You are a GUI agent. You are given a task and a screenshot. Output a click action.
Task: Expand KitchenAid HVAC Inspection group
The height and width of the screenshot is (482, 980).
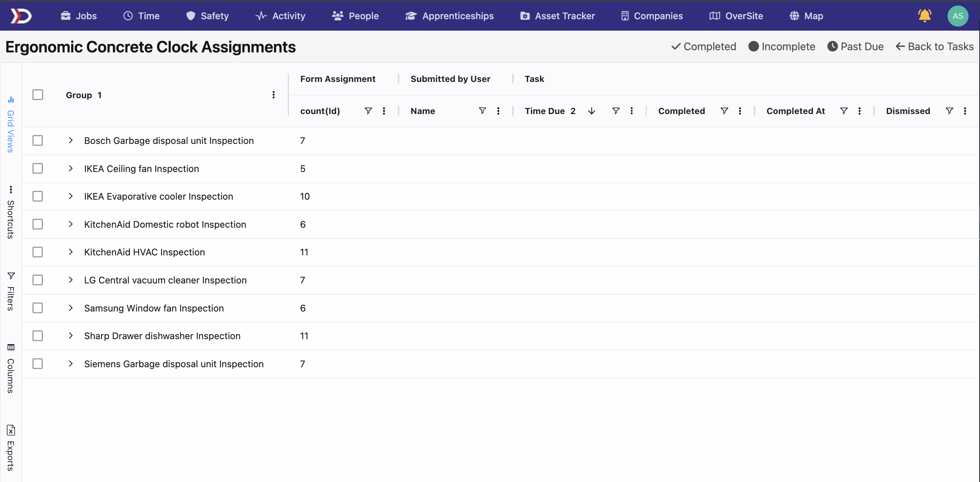click(x=70, y=252)
